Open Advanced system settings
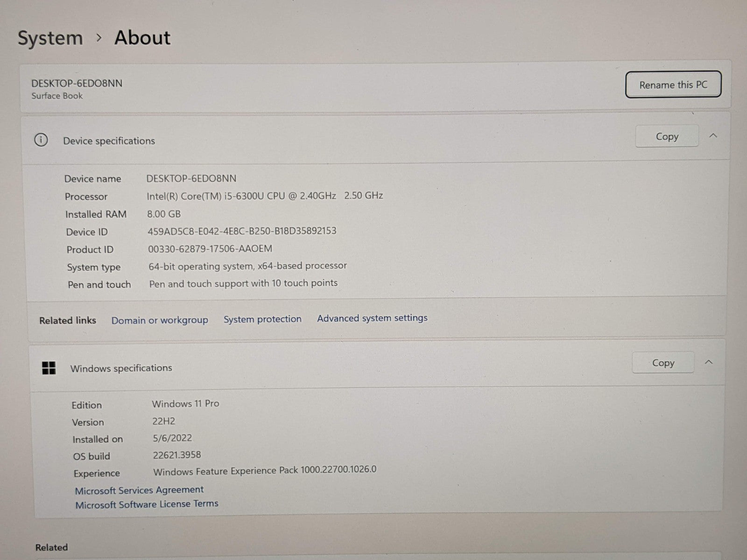 [372, 318]
